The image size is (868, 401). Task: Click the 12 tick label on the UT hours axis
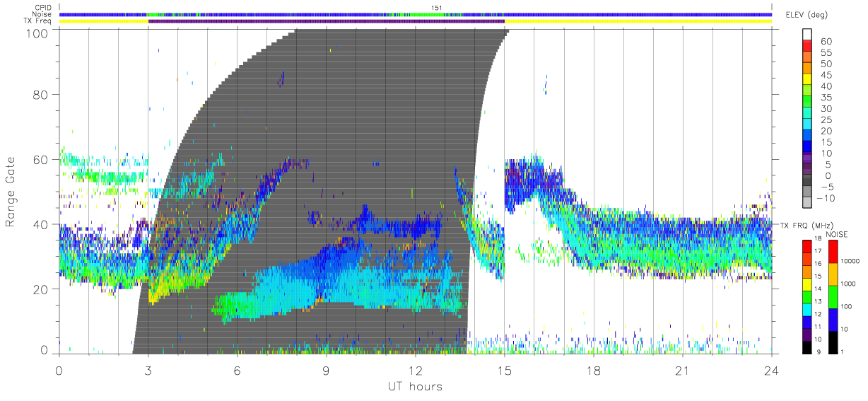415,371
